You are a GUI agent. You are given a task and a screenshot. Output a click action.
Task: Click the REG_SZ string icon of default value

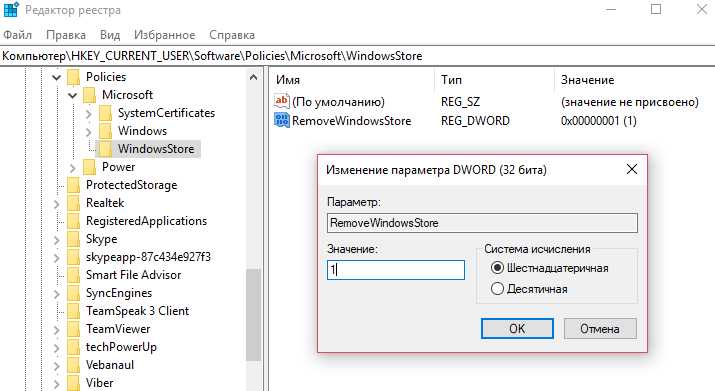(281, 101)
